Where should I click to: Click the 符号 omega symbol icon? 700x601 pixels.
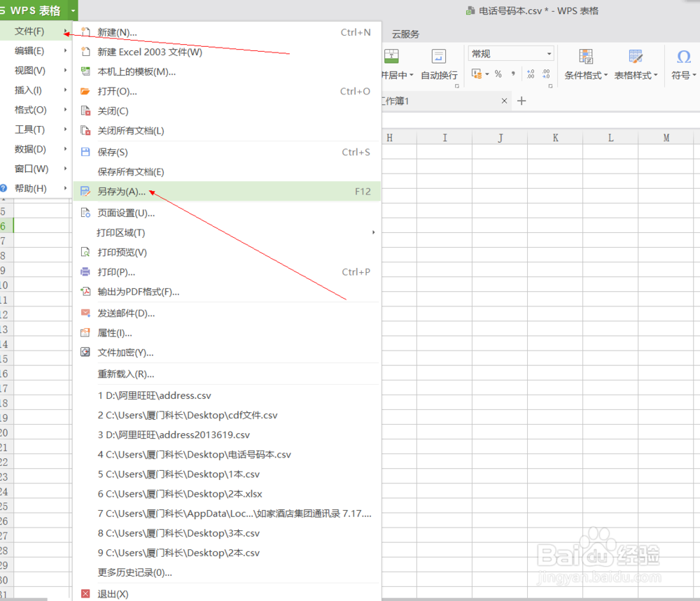(683, 57)
